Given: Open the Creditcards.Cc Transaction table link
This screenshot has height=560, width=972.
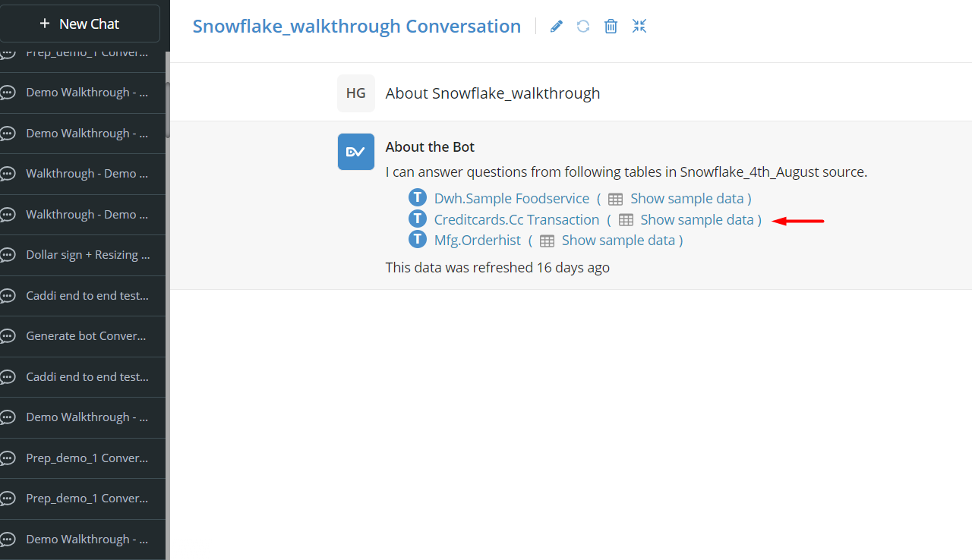Looking at the screenshot, I should [x=516, y=220].
